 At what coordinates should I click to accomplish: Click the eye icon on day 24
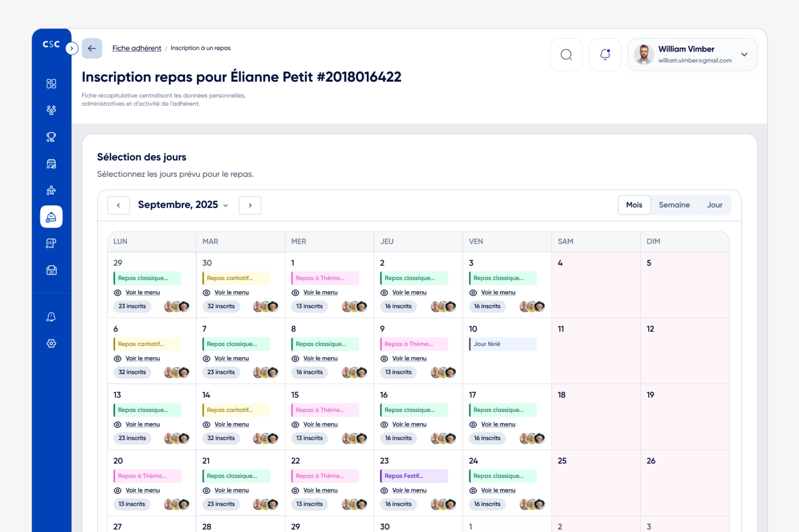(x=473, y=490)
